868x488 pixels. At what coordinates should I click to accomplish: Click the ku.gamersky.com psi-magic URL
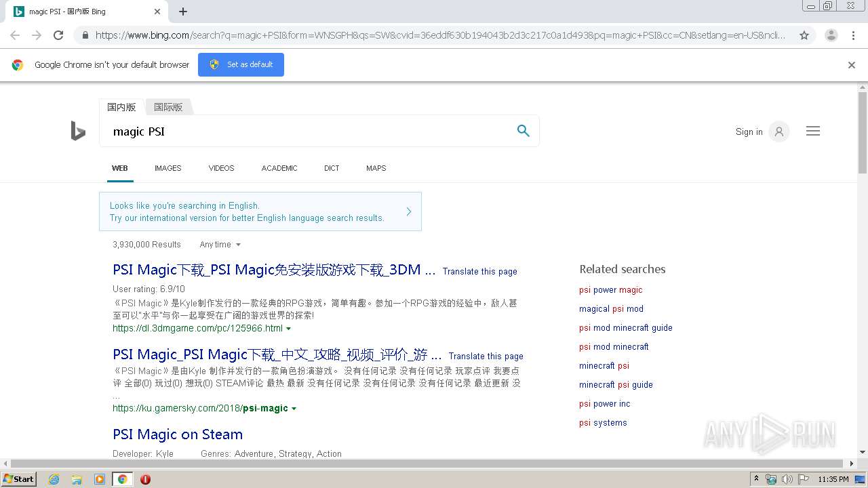click(x=200, y=408)
